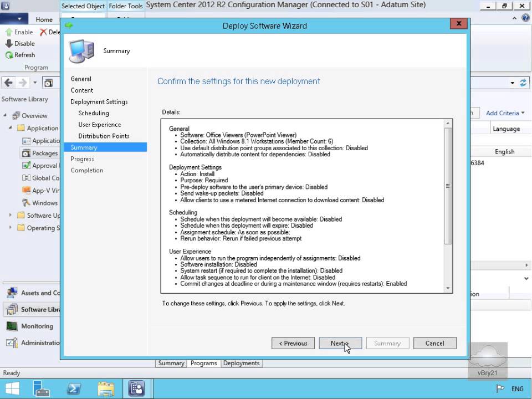Screen dimensions: 532x399
Task: Click the Previous wizard button
Action: point(293,344)
